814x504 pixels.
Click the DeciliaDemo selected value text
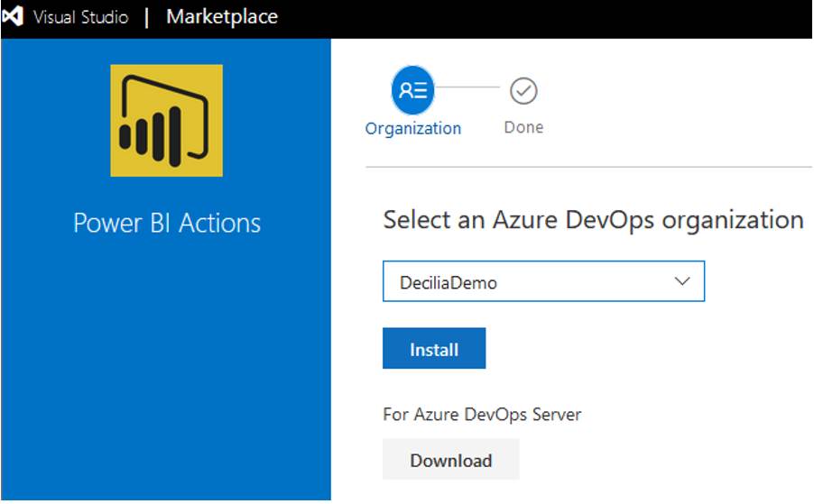click(448, 282)
